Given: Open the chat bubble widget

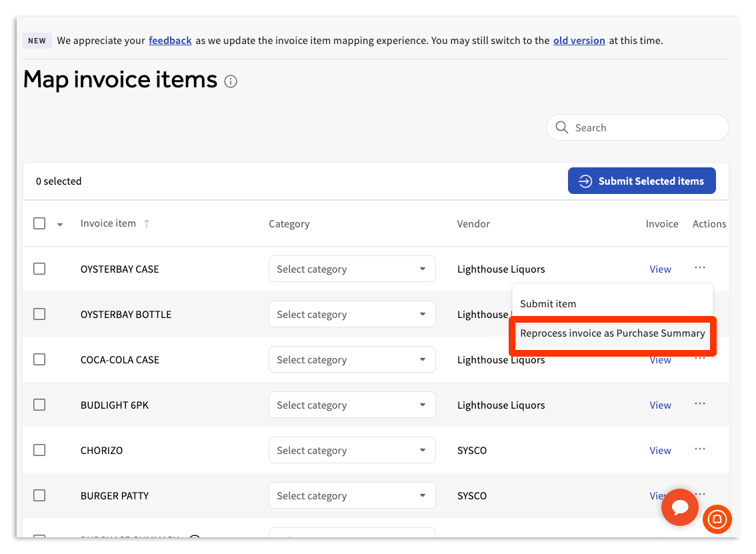Looking at the screenshot, I should coord(679,507).
